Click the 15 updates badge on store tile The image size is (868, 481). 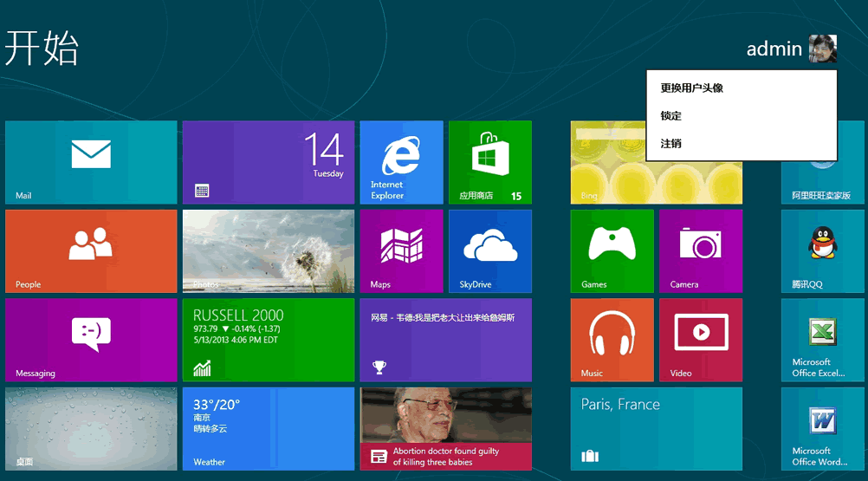516,196
